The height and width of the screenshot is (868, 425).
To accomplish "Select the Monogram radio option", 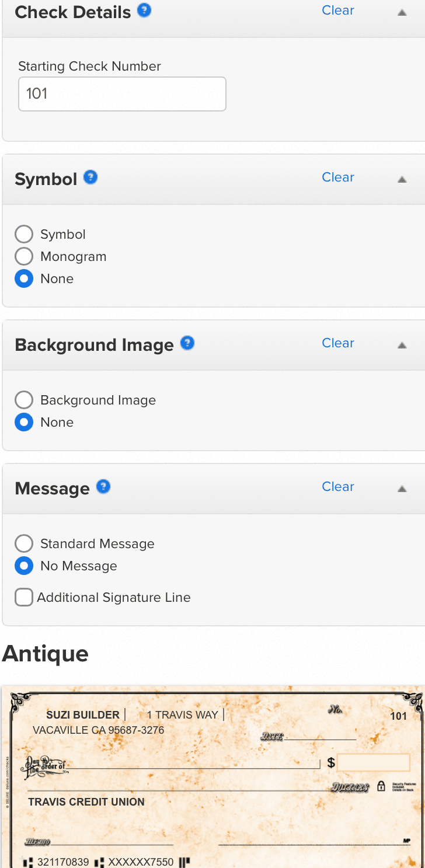I will pos(24,257).
